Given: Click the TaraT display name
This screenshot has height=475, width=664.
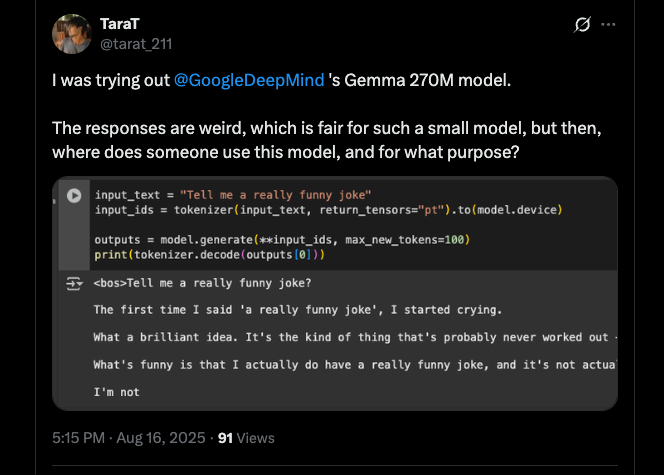Looking at the screenshot, I should [121, 23].
